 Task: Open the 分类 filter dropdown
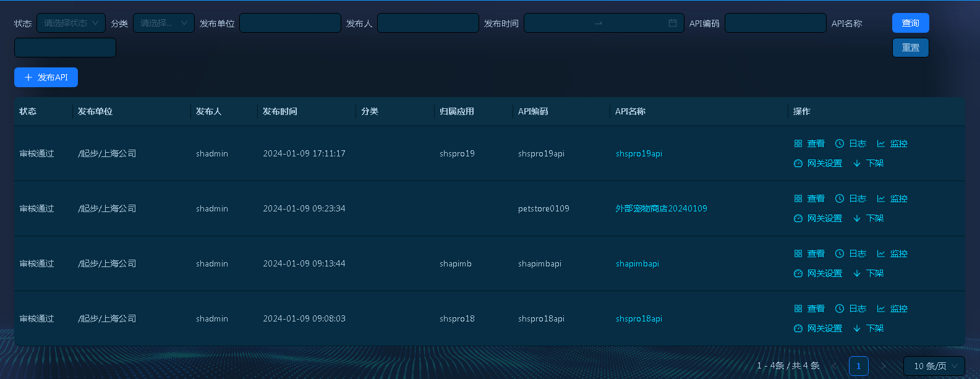tap(164, 23)
